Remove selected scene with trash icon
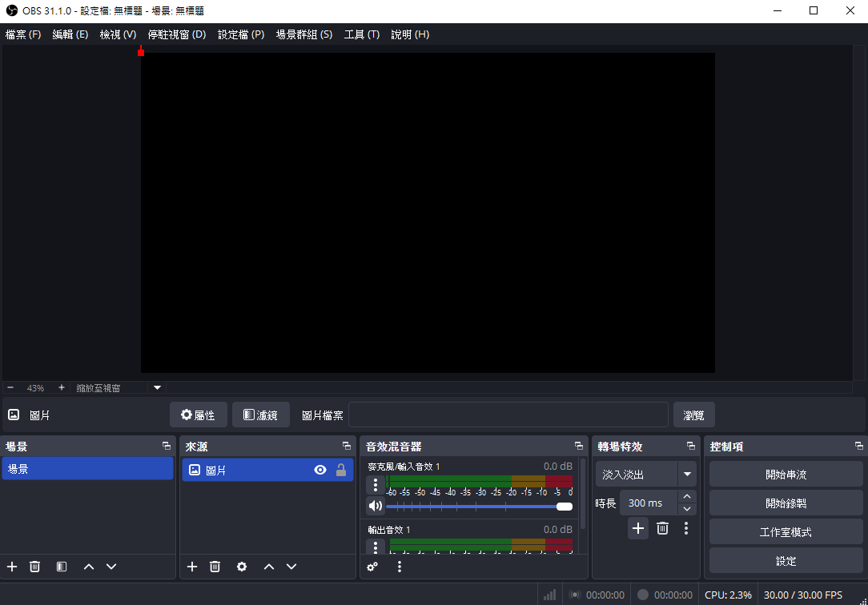 point(35,567)
